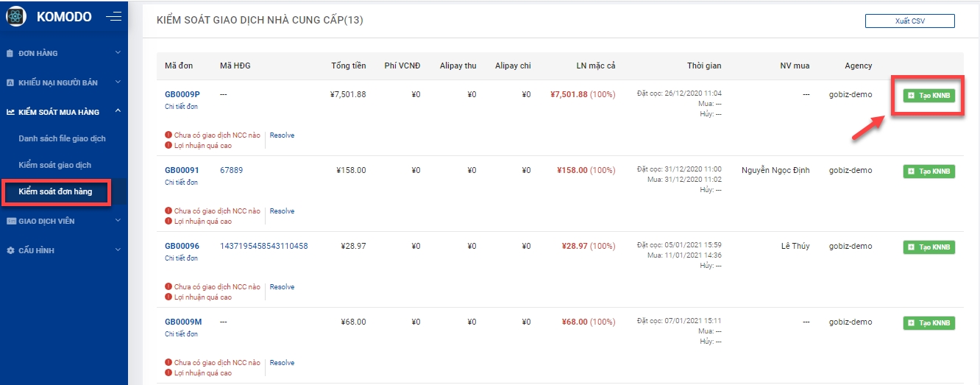Select Kiểm soát đơn hàng menu item
980x385 pixels.
click(x=55, y=191)
